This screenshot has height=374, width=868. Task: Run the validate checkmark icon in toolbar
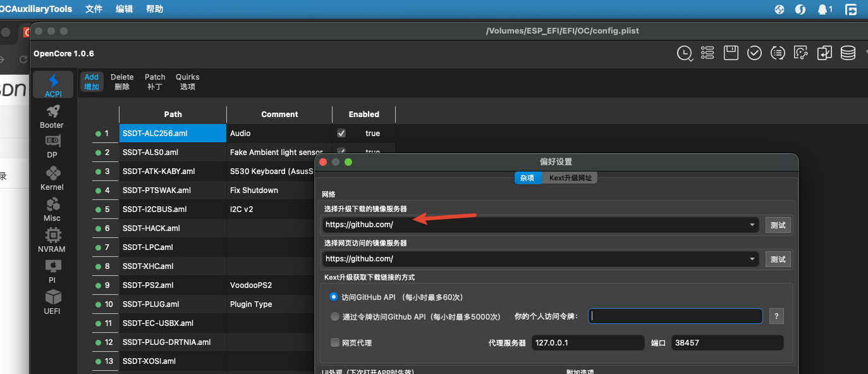tap(754, 53)
